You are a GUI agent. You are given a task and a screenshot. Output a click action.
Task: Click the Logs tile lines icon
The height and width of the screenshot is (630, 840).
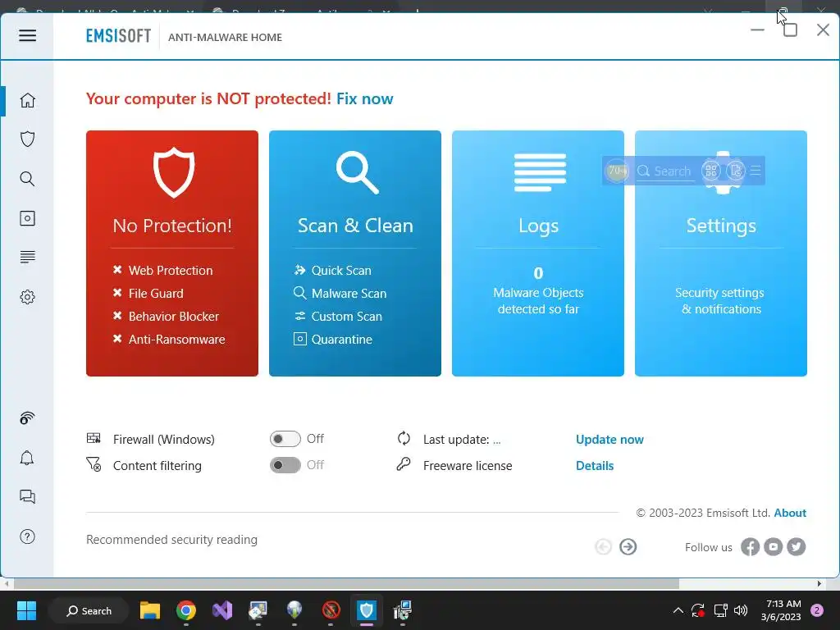coord(540,172)
